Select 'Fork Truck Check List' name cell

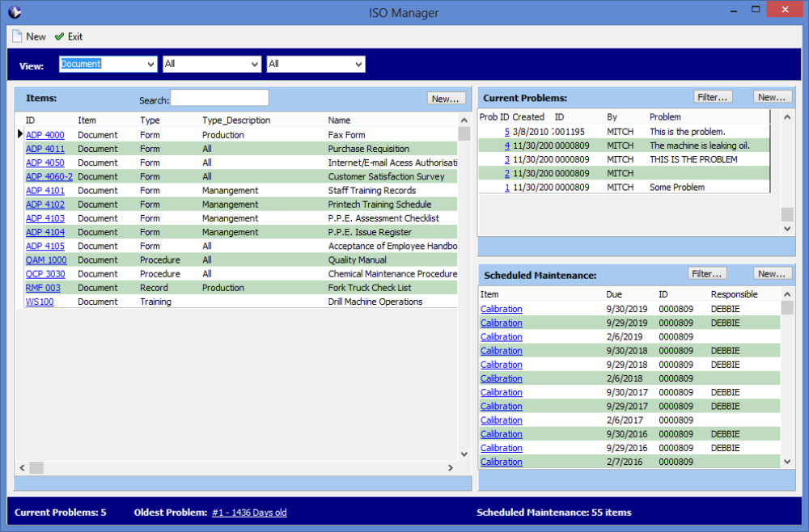click(370, 288)
